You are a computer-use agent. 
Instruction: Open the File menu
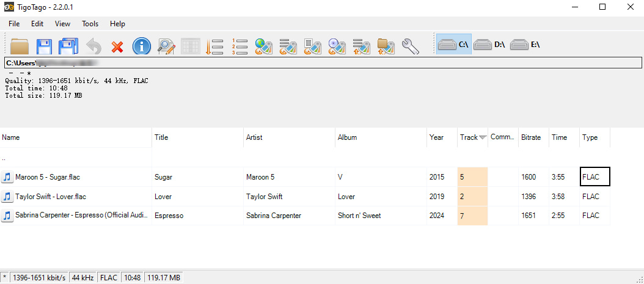tap(14, 24)
